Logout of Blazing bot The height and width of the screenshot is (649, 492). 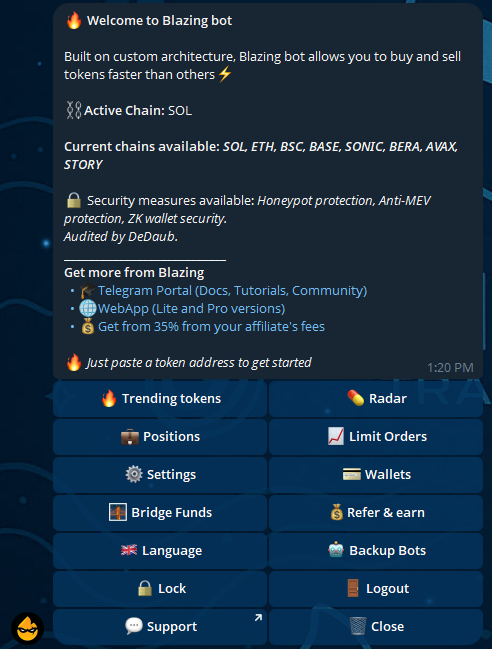pos(376,589)
